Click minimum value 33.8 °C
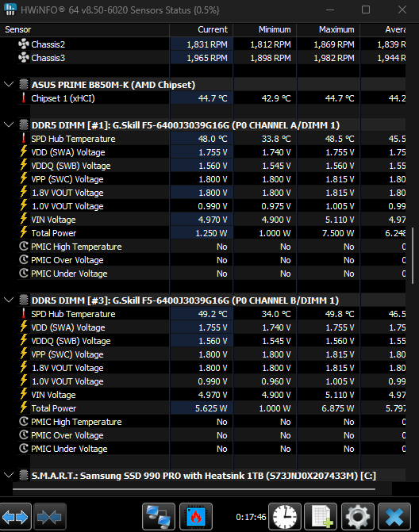The width and height of the screenshot is (419, 532). coord(276,139)
